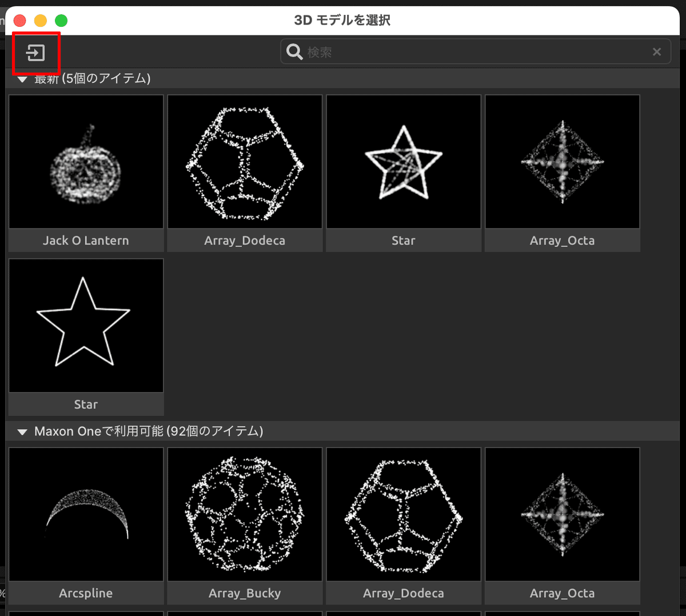
Task: Pick the particle Star thumbnail in recents
Action: point(403,162)
